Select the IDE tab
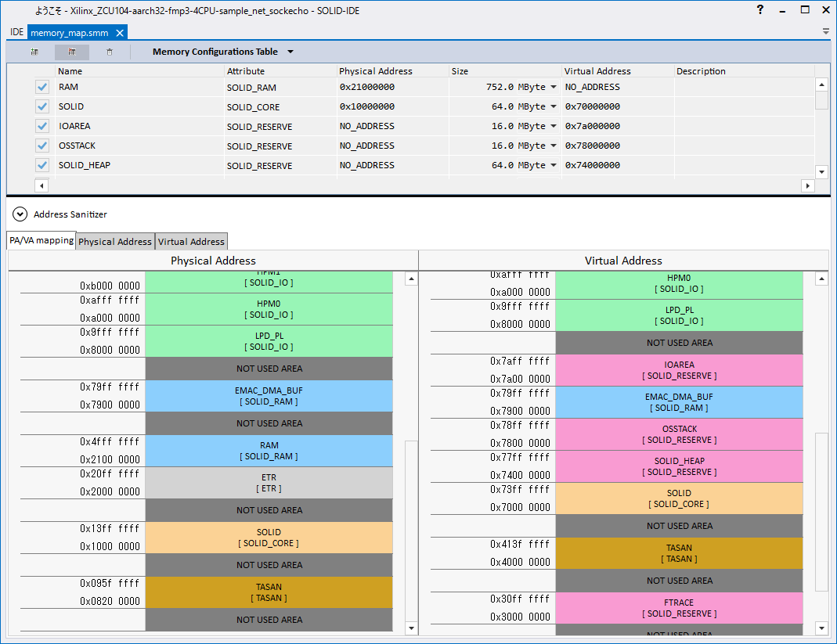 click(x=16, y=33)
